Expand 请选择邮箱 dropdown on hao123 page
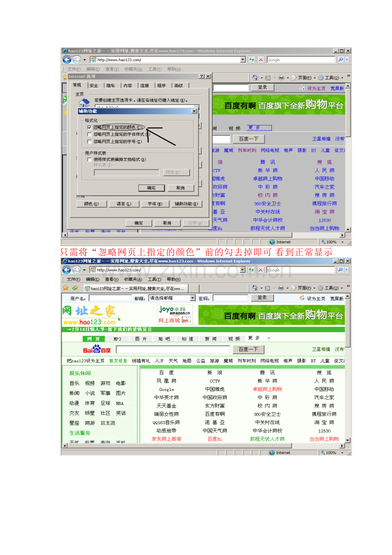 pyautogui.click(x=193, y=298)
